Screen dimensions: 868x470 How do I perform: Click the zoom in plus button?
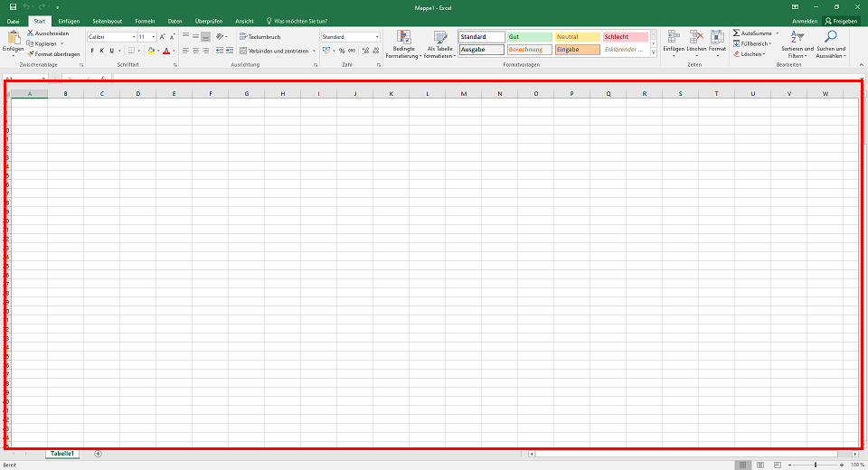[842, 465]
